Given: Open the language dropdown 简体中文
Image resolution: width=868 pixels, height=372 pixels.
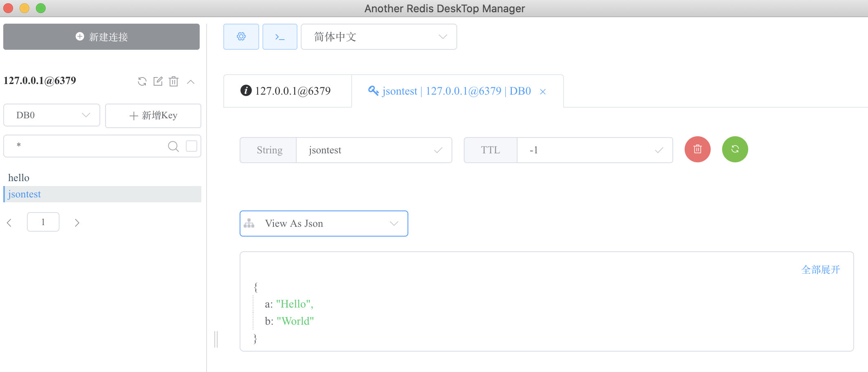Looking at the screenshot, I should click(379, 37).
